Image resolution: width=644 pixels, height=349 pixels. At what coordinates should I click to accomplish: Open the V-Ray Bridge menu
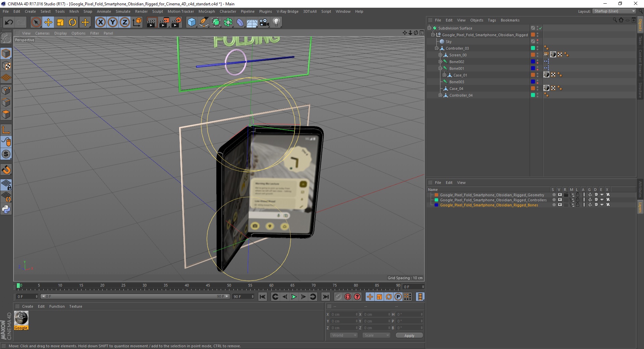287,11
